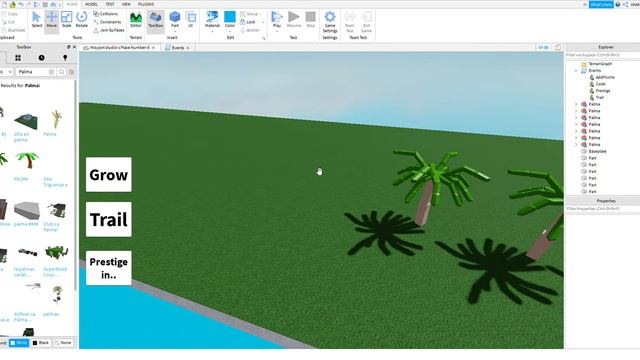Click the Code script in Explorer

600,84
